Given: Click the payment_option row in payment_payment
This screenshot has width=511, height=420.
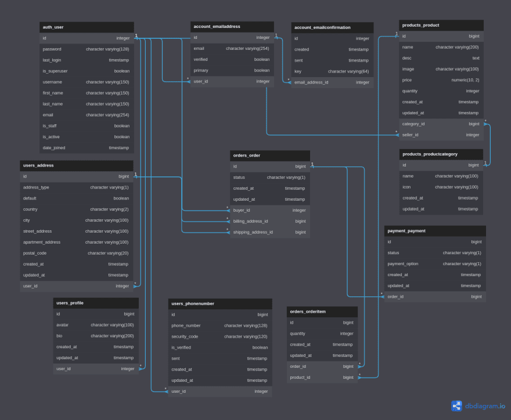Looking at the screenshot, I should coord(435,264).
